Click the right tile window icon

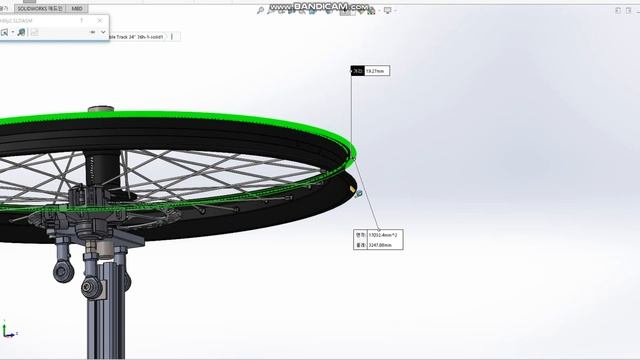click(629, 10)
